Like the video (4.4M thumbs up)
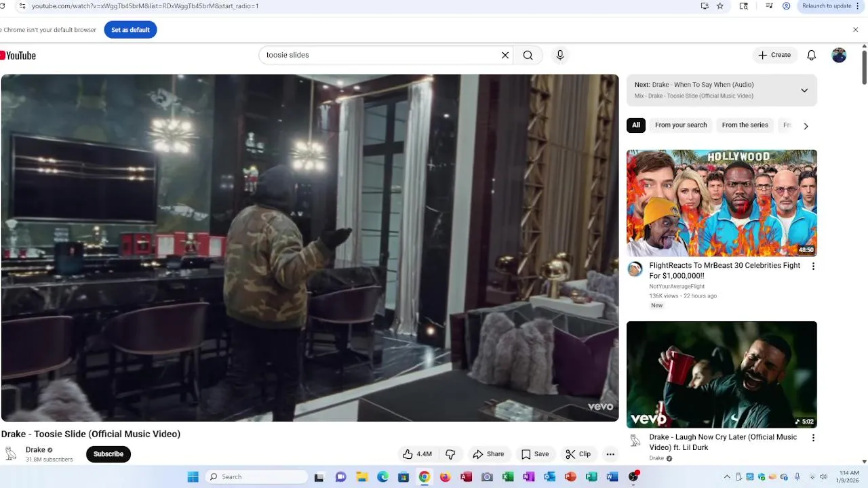868x488 pixels. 417,454
